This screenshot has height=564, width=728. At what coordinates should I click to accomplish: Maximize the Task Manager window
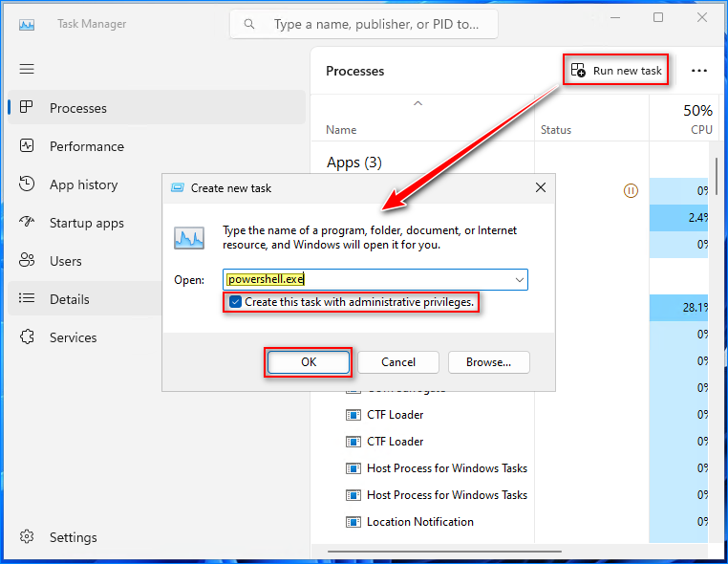click(658, 17)
